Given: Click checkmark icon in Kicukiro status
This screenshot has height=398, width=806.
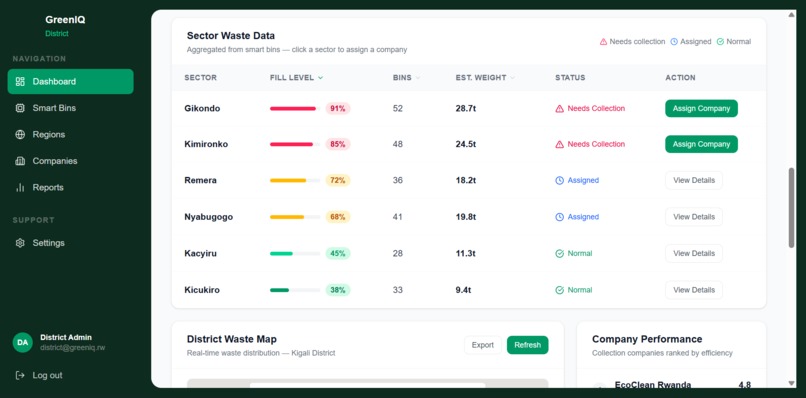Looking at the screenshot, I should tap(560, 290).
